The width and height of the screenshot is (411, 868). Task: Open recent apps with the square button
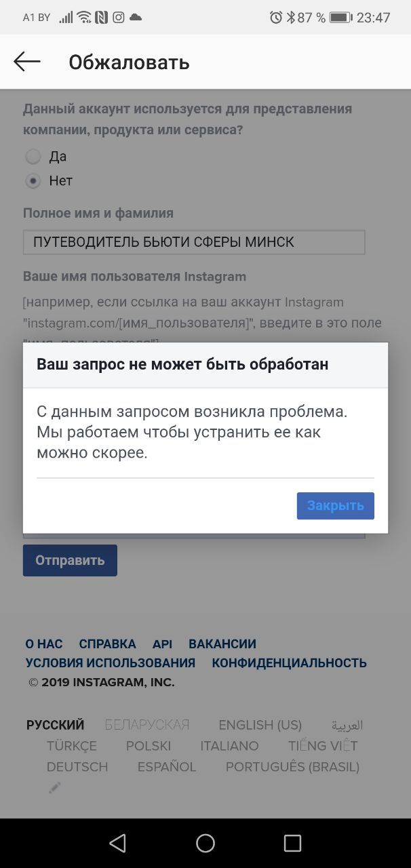(292, 843)
